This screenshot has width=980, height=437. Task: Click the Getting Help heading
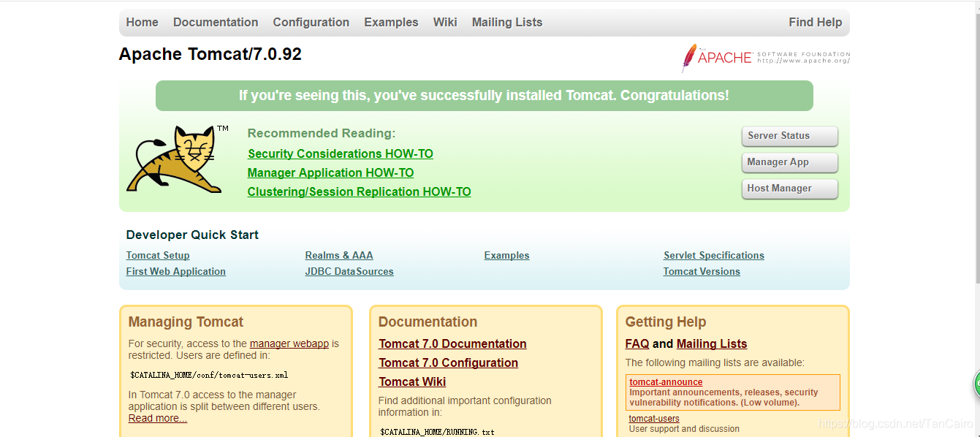[x=666, y=322]
